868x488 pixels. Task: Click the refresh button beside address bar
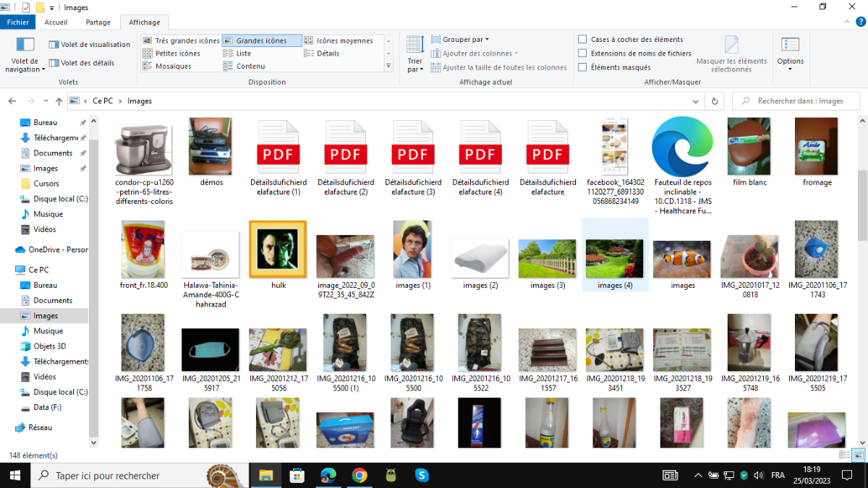click(715, 101)
